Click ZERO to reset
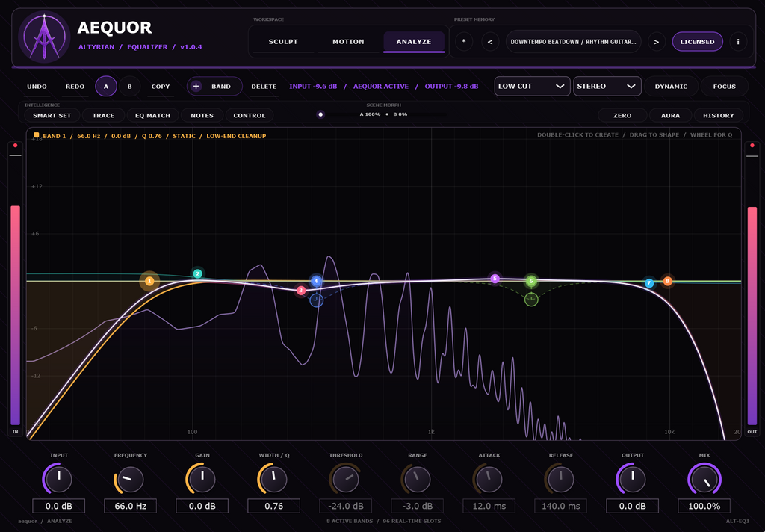 click(x=622, y=116)
